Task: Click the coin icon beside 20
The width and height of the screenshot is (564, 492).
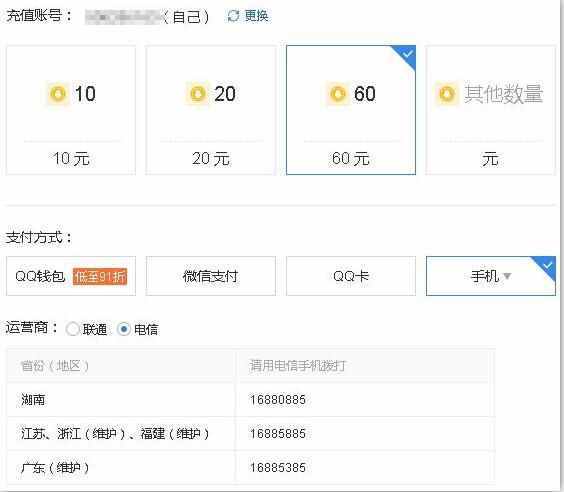Action: (x=197, y=94)
